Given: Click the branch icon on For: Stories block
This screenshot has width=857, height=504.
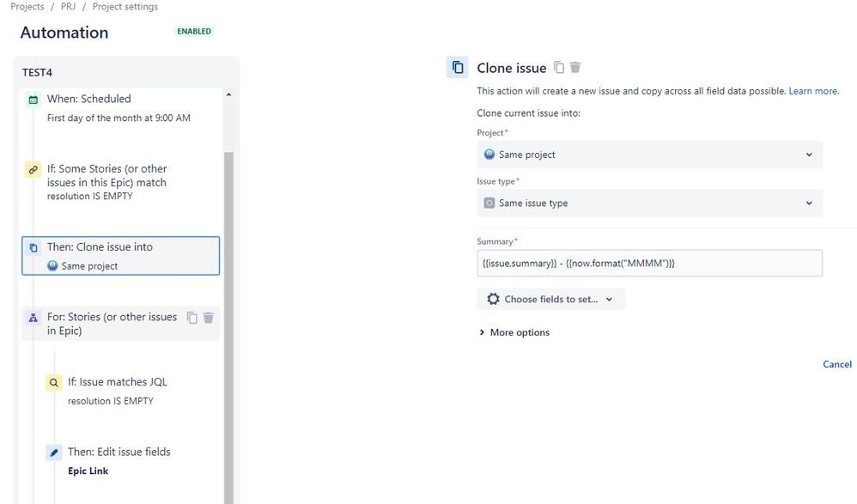Looking at the screenshot, I should [33, 317].
